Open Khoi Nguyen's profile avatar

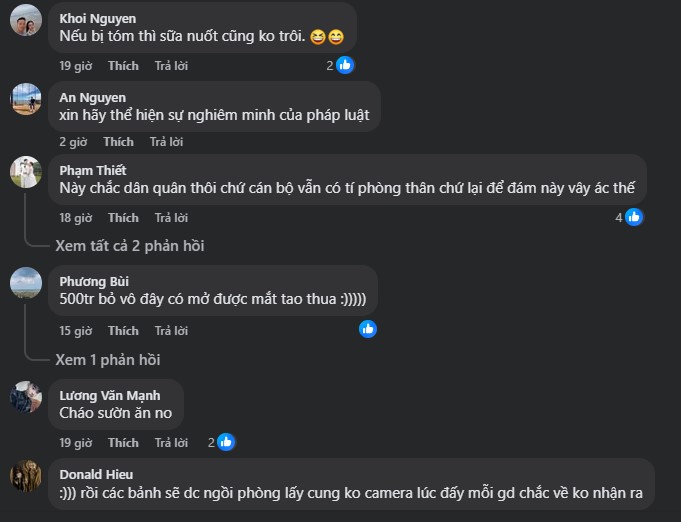(x=26, y=20)
